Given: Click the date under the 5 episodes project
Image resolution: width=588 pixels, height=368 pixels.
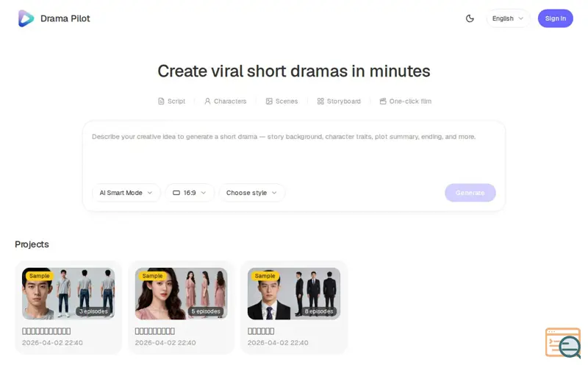Looking at the screenshot, I should coord(165,343).
